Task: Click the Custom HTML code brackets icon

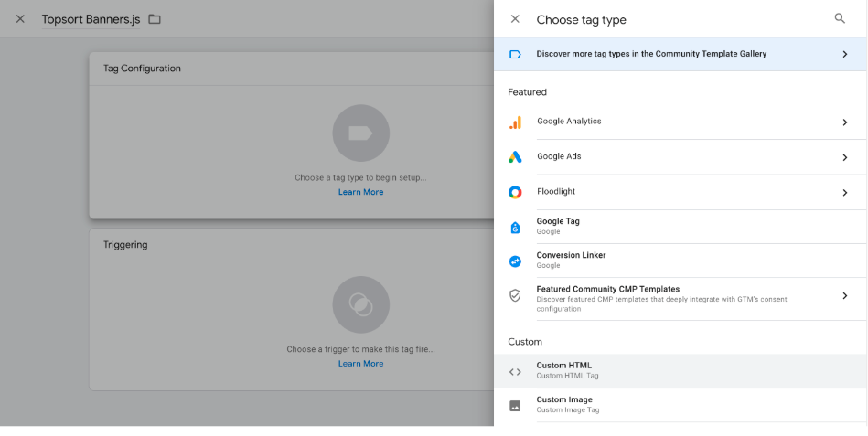Action: click(515, 371)
